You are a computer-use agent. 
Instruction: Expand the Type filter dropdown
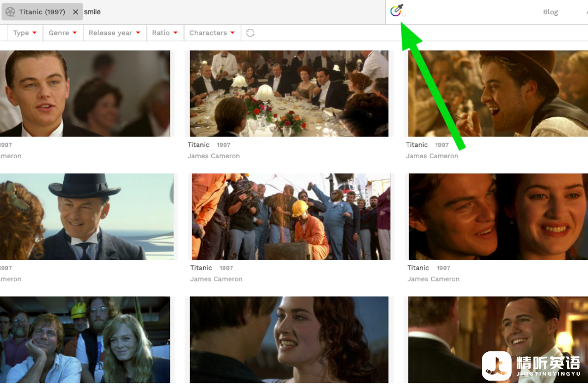[24, 33]
